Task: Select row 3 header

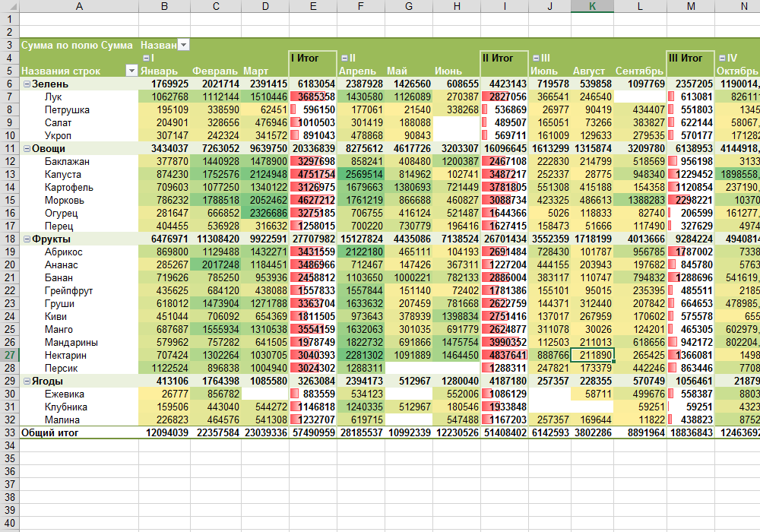Action: point(10,45)
